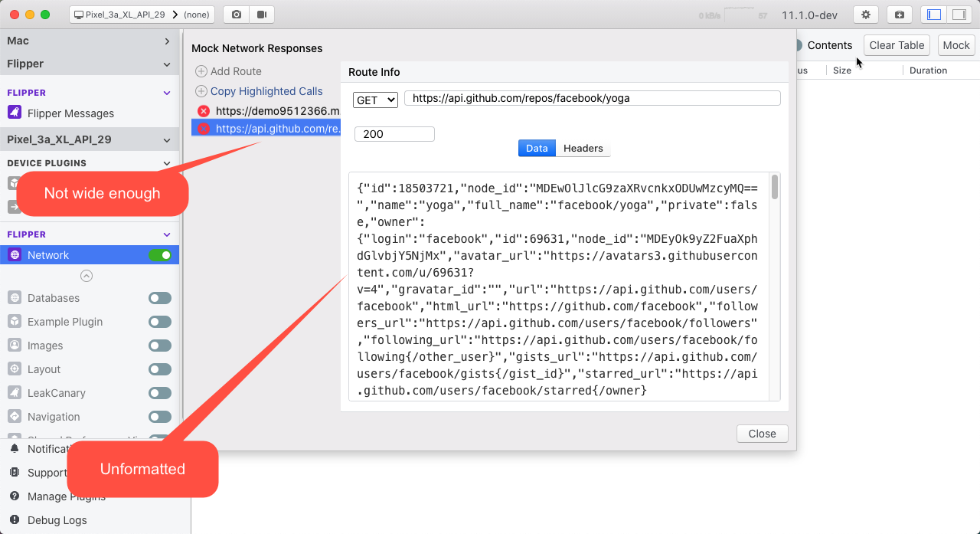The height and width of the screenshot is (534, 980).
Task: Click the LeakCanary plugin icon
Action: click(15, 393)
